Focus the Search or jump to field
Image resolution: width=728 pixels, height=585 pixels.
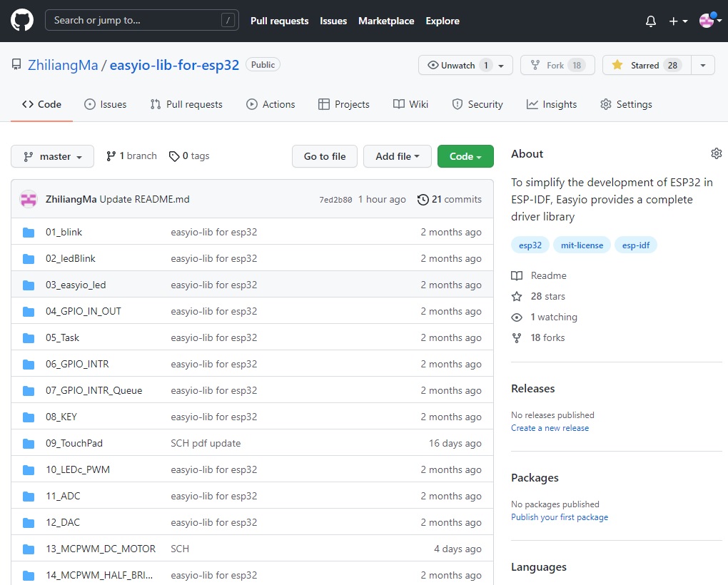point(141,21)
